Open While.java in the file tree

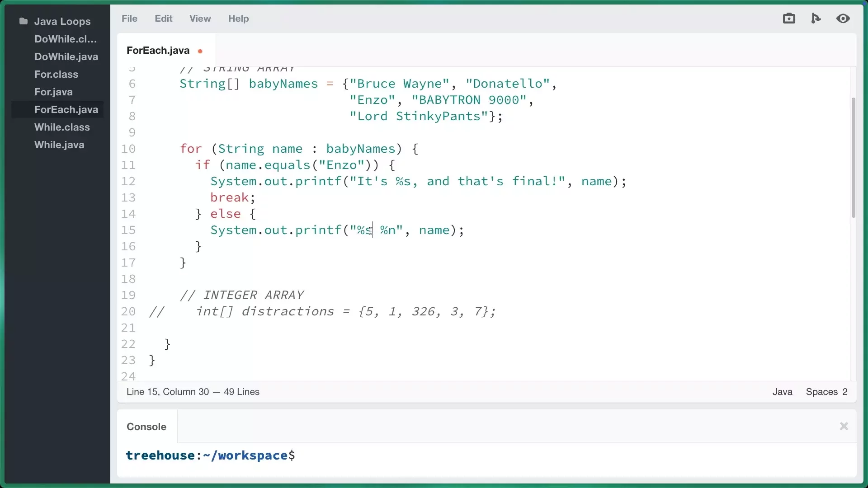pyautogui.click(x=59, y=145)
